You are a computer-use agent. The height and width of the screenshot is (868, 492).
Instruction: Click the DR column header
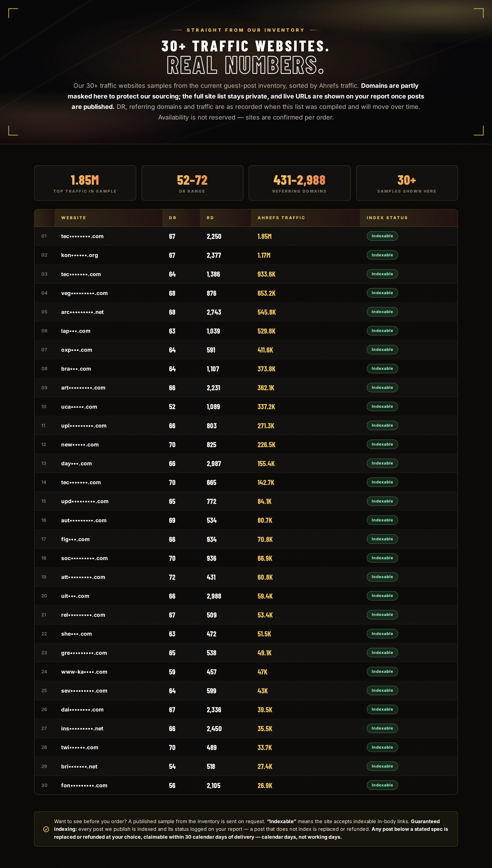coord(173,218)
